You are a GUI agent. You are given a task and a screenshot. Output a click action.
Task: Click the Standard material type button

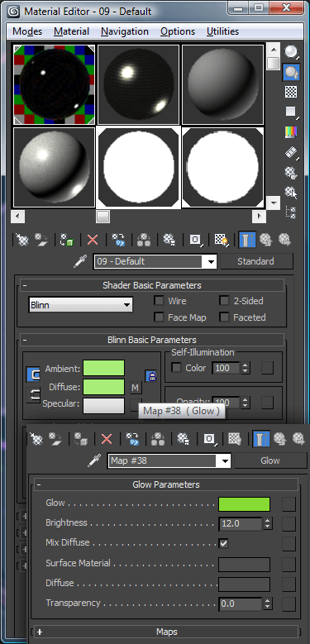(x=255, y=261)
